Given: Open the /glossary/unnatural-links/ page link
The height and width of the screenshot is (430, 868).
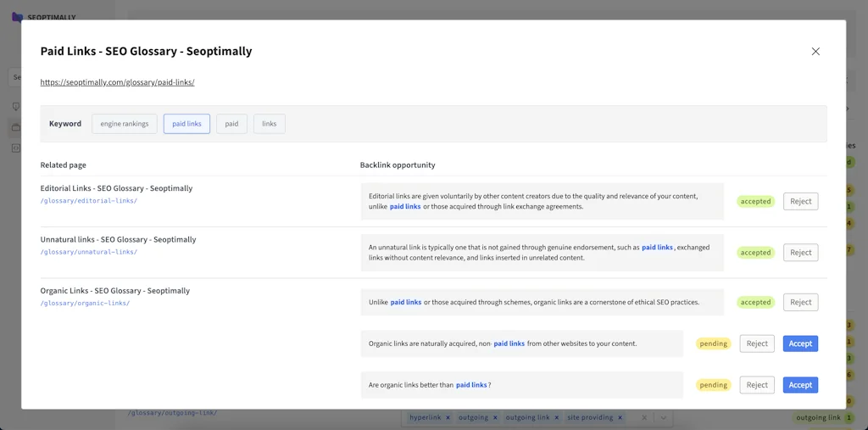Looking at the screenshot, I should tap(88, 252).
